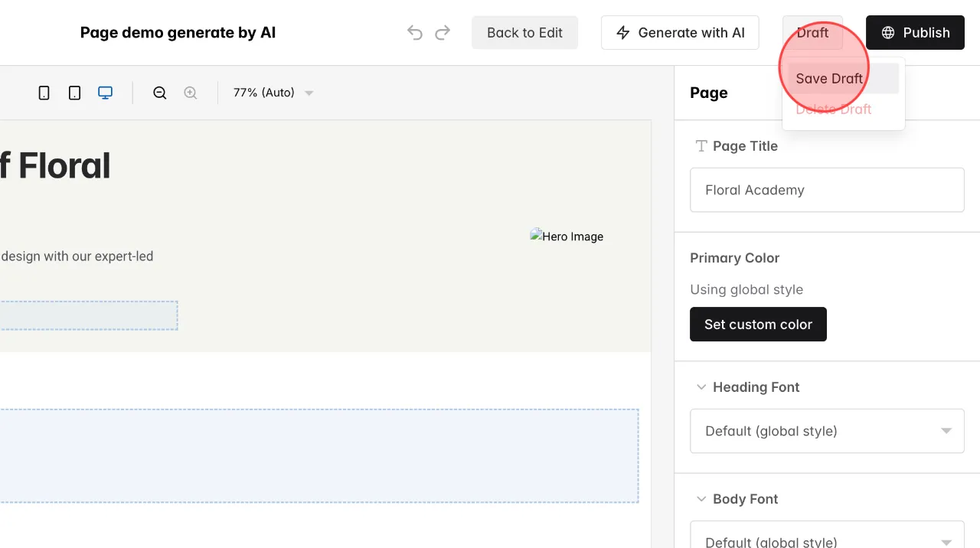The height and width of the screenshot is (548, 980).
Task: Select the desktop monitor preview icon
Action: point(106,93)
